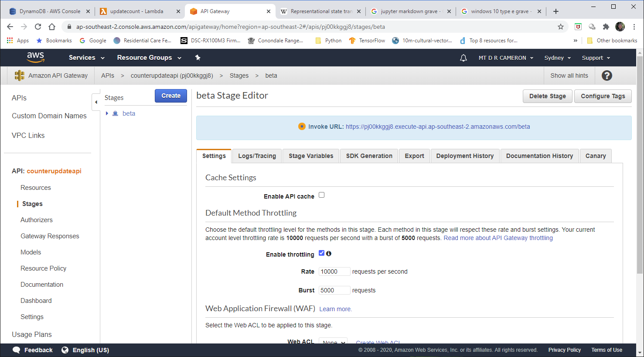Select the beta stage in the tree
This screenshot has height=357, width=644.
(x=129, y=113)
